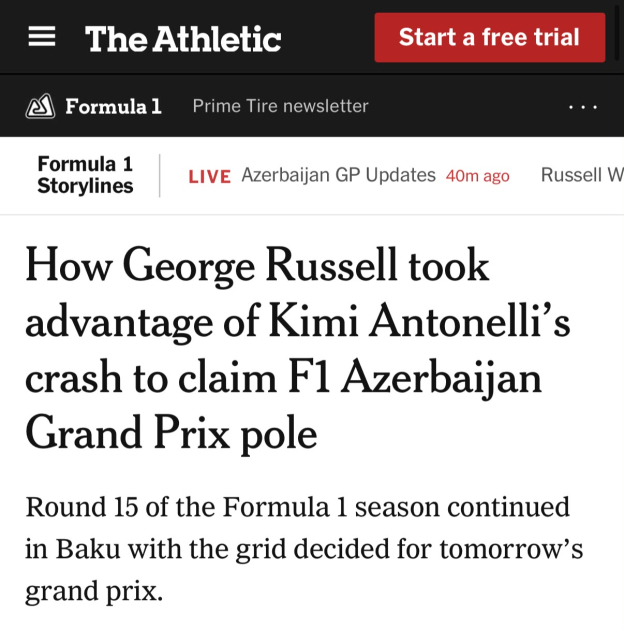Start a free trial
Screen dimensions: 624x630
pos(490,37)
